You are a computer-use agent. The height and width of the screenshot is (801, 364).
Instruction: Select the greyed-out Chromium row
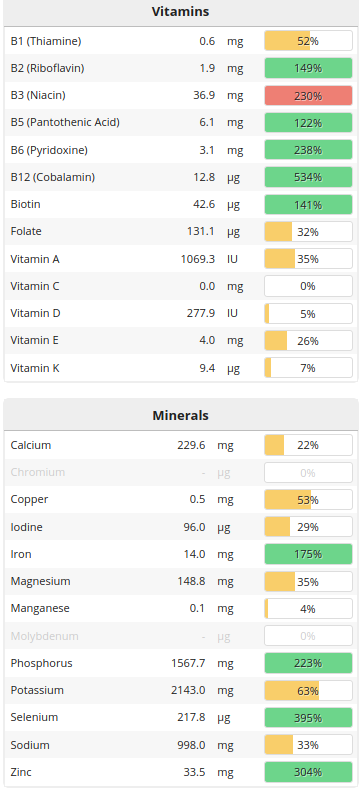[x=181, y=473]
